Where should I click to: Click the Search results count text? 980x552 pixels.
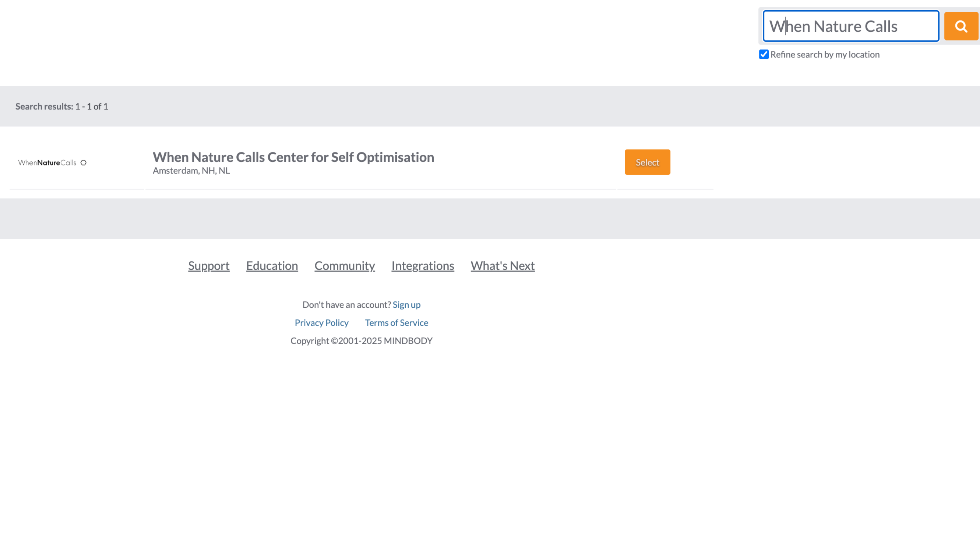(x=61, y=106)
